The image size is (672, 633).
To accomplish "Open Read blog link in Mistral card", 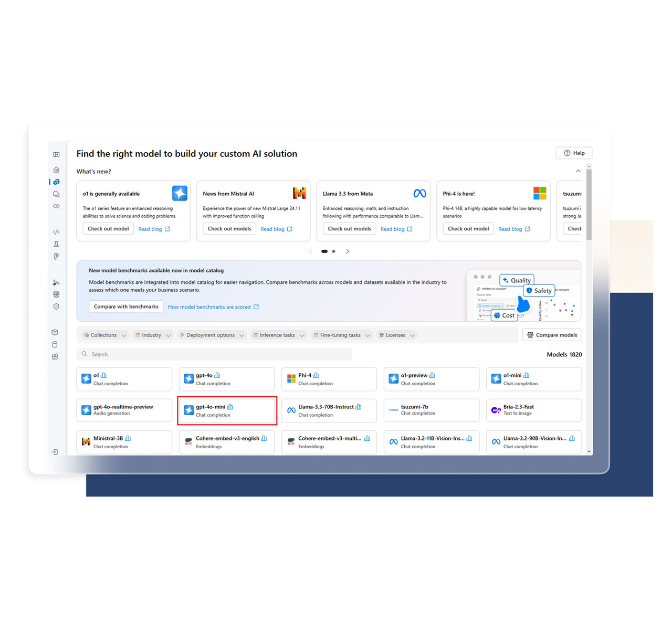I will coord(276,229).
